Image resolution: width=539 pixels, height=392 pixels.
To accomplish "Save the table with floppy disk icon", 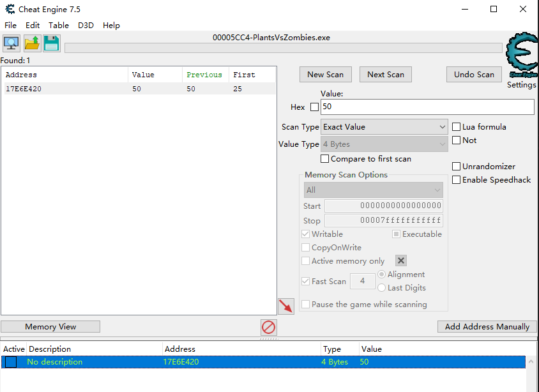I will 52,43.
